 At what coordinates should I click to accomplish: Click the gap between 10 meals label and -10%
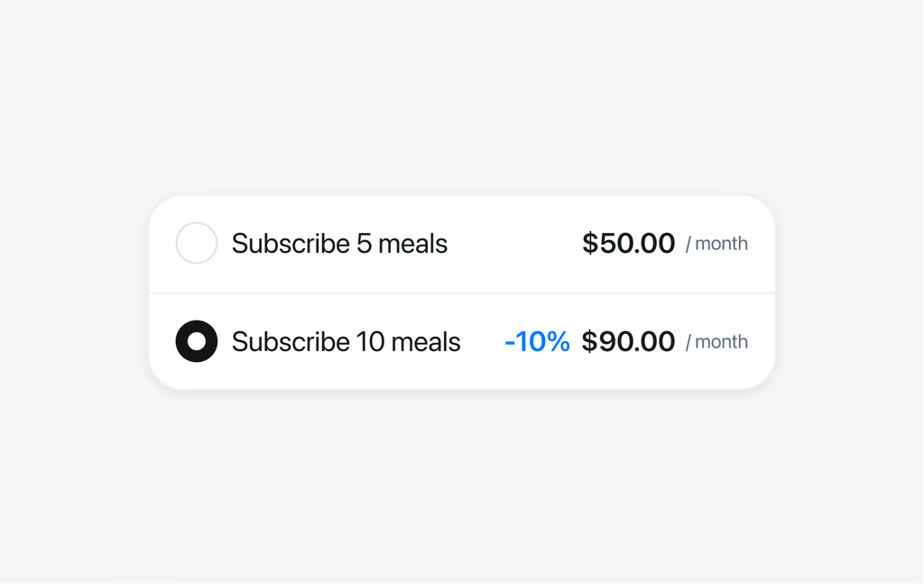[x=483, y=342]
